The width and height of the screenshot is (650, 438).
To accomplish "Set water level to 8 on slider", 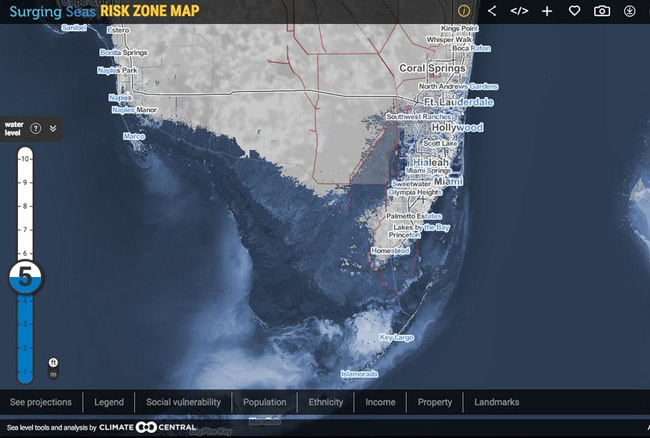I will coord(25,206).
